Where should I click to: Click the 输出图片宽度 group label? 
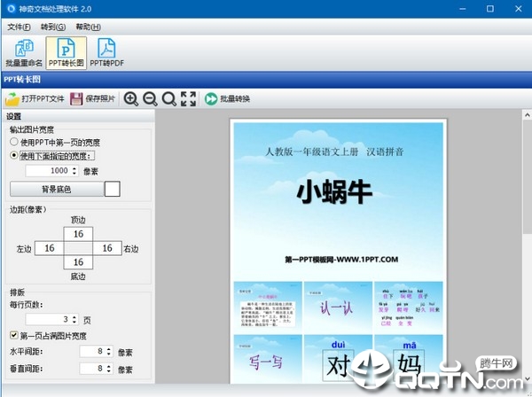click(x=32, y=129)
